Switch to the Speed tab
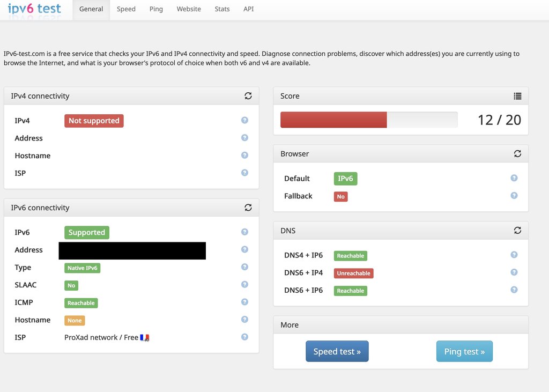 [126, 9]
